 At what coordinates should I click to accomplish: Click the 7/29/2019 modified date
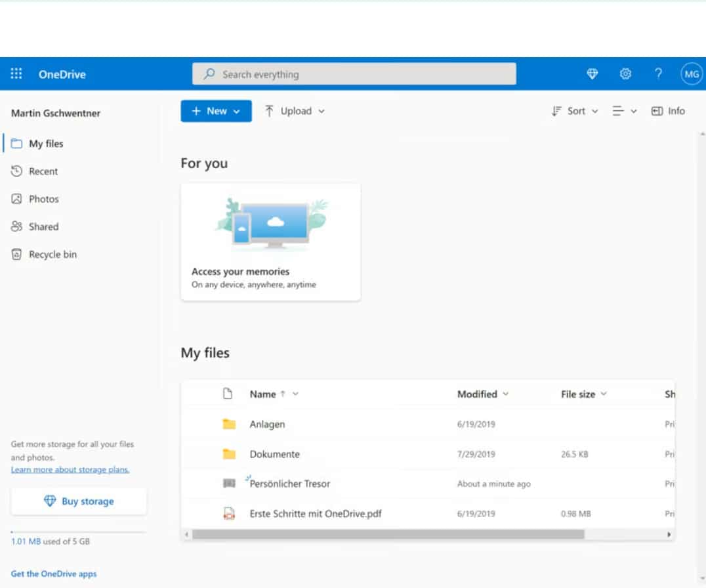coord(476,454)
